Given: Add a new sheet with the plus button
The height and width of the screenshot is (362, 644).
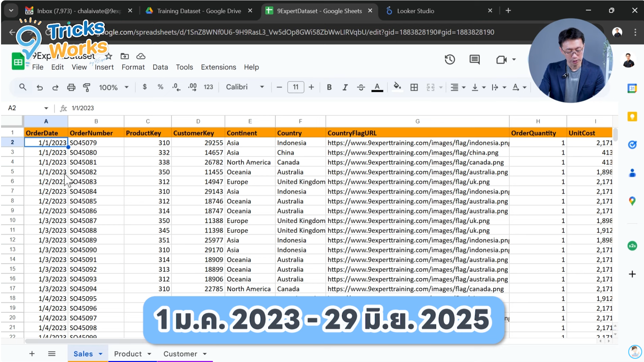Looking at the screenshot, I should point(32,354).
